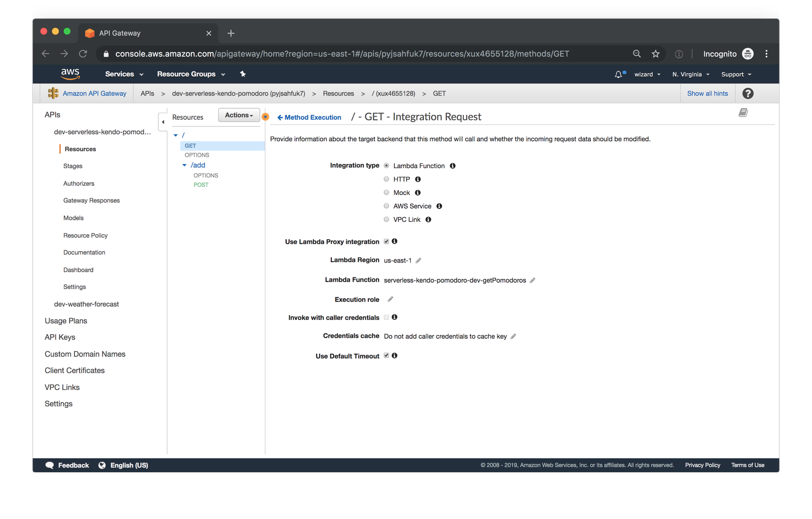Click the Execution role edit pencil
The image size is (812, 519).
pos(390,300)
